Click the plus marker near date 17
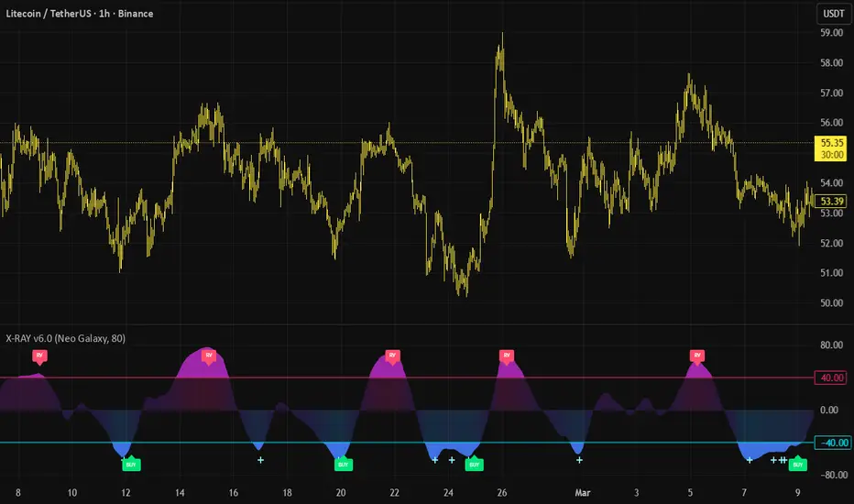This screenshot has height=504, width=854. coord(261,460)
